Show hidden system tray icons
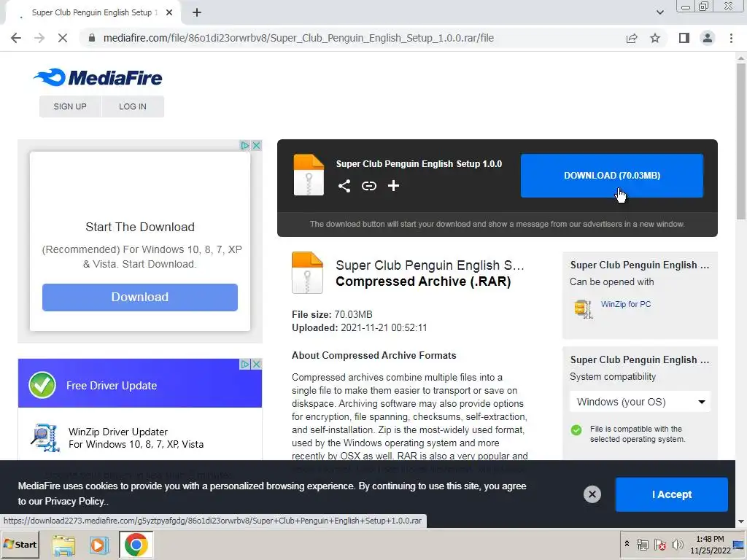This screenshot has width=747, height=560. 627,543
